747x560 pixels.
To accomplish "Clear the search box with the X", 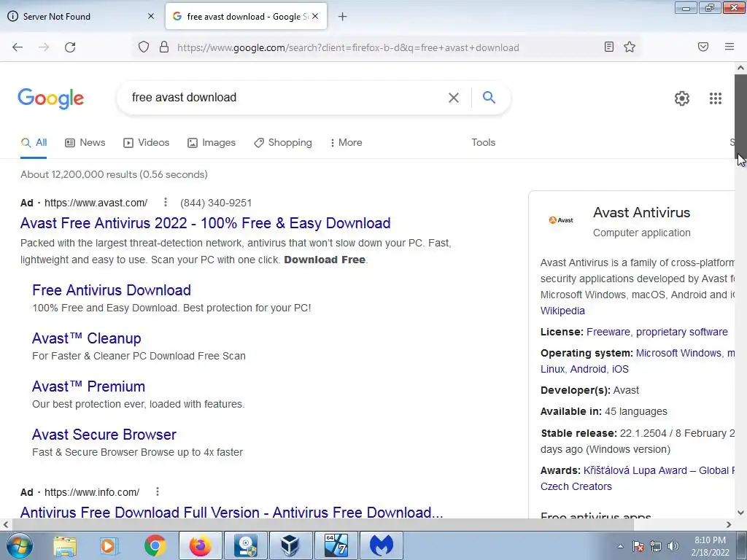I will (454, 98).
